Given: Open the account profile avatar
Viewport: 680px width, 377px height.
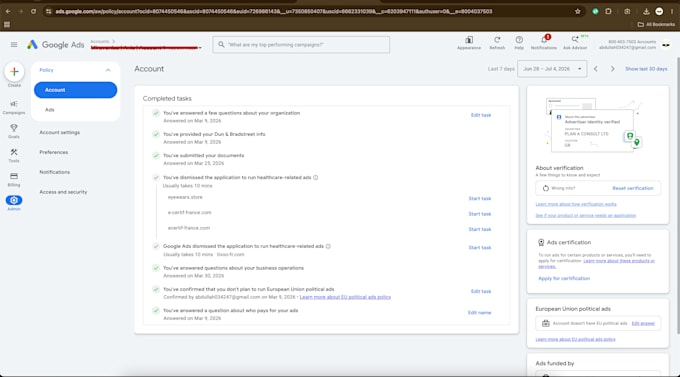Looking at the screenshot, I should click(x=666, y=45).
